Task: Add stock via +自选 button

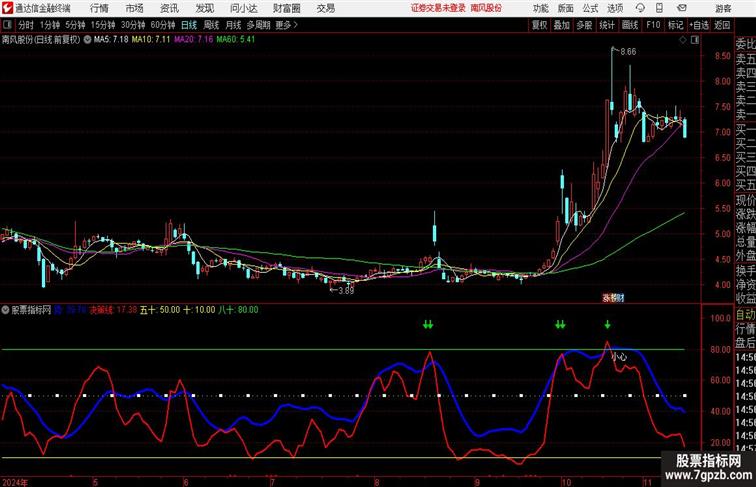Action: [699, 25]
